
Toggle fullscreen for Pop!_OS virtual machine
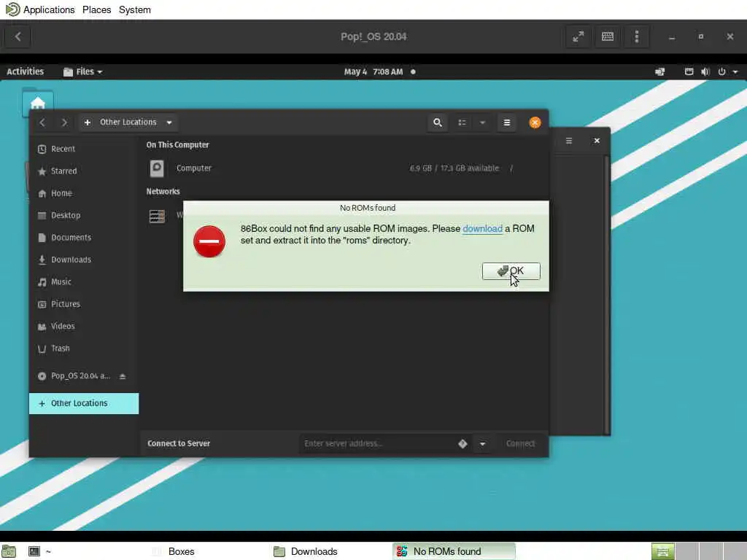pos(578,36)
